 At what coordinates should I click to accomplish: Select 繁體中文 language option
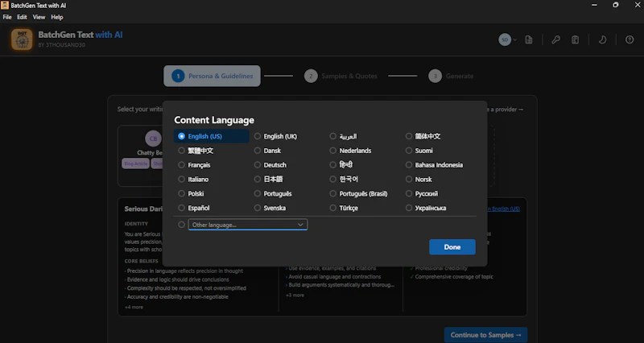point(196,151)
